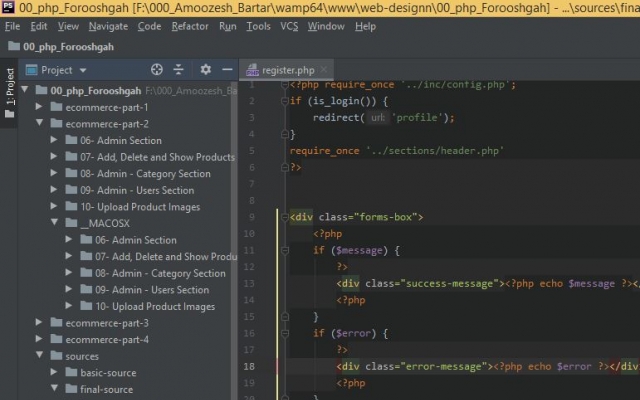
Task: Collapse the __MACOSX folder
Action: click(55, 222)
